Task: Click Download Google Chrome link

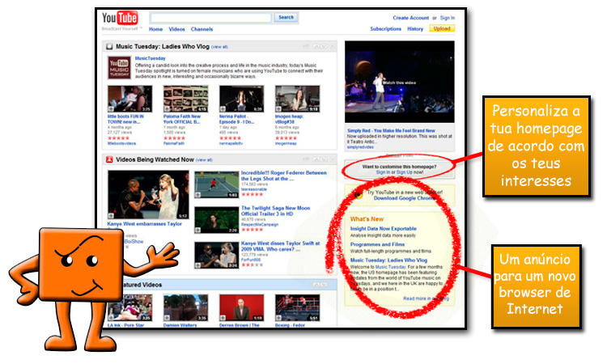Action: click(x=405, y=198)
